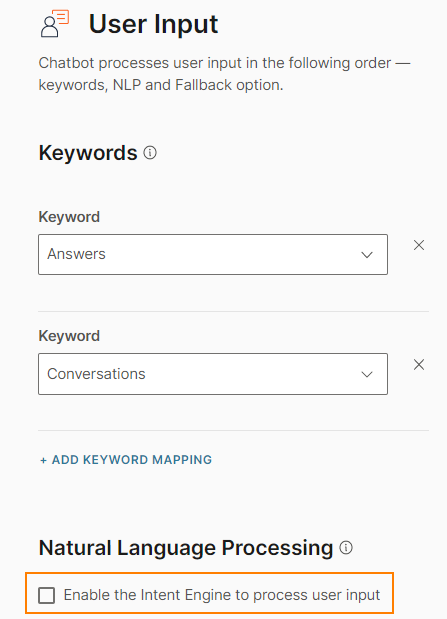Remove the Conversations keyword mapping

coord(419,364)
